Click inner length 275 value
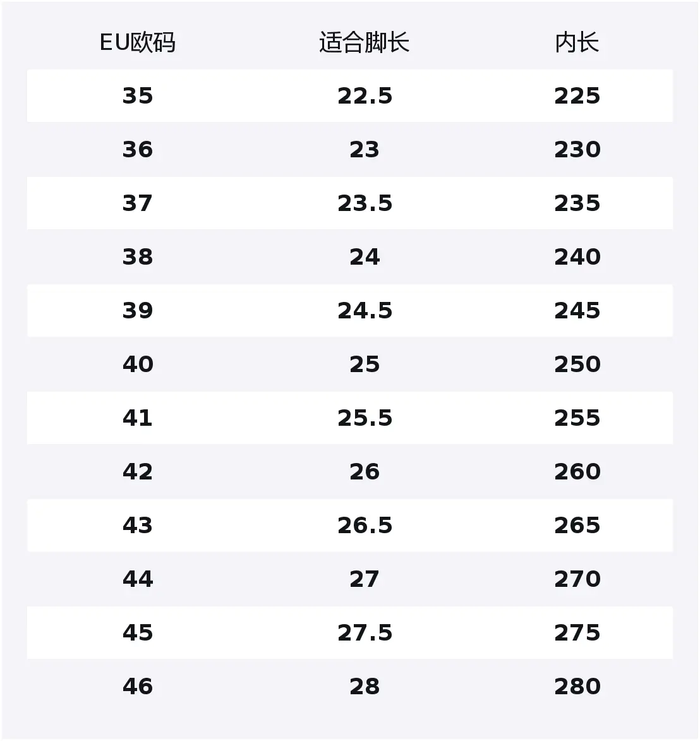700x741 pixels. point(577,633)
